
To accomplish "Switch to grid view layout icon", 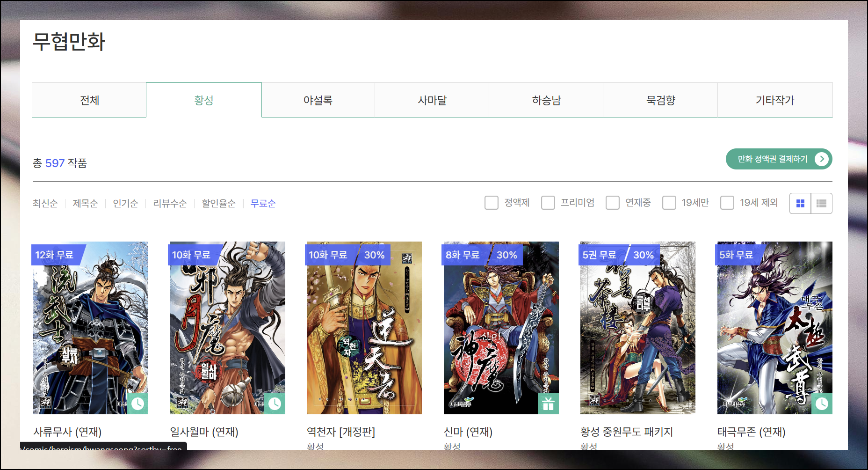I will [800, 203].
